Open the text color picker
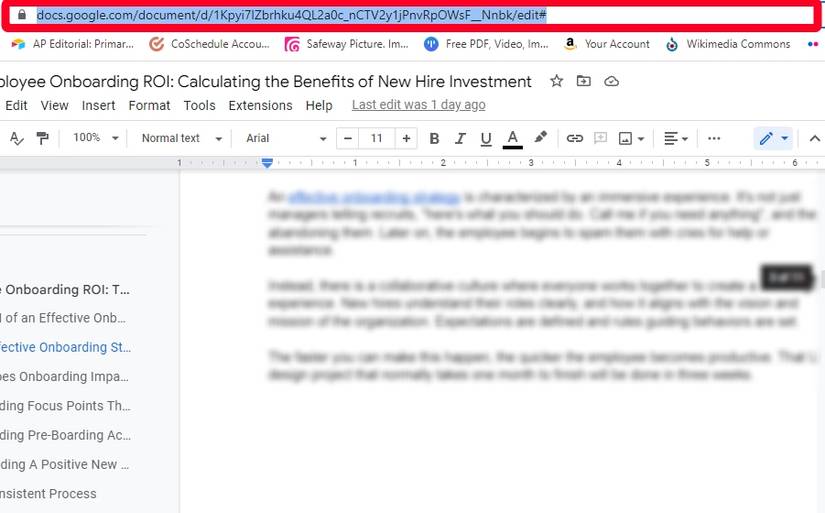 coord(512,139)
